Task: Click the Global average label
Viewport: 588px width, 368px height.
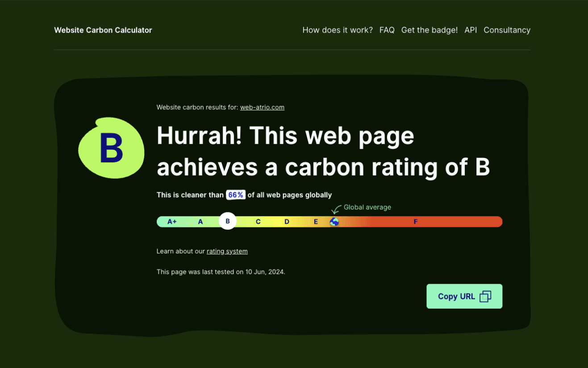Action: 367,207
